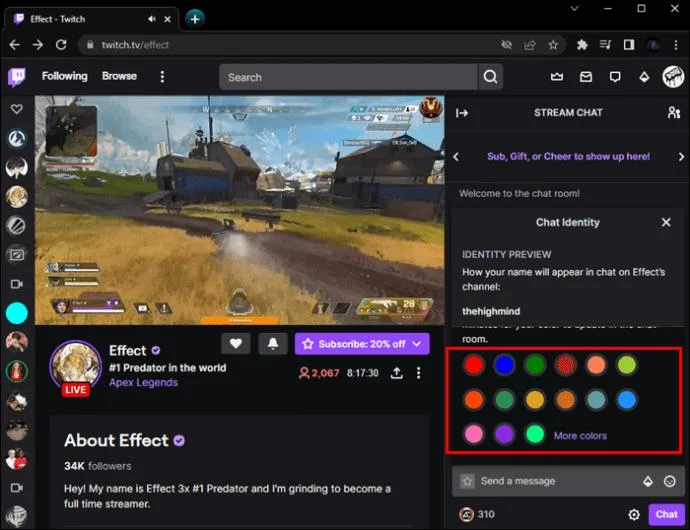Select the yellow-green swatch in top row
This screenshot has width=690, height=530.
[627, 365]
